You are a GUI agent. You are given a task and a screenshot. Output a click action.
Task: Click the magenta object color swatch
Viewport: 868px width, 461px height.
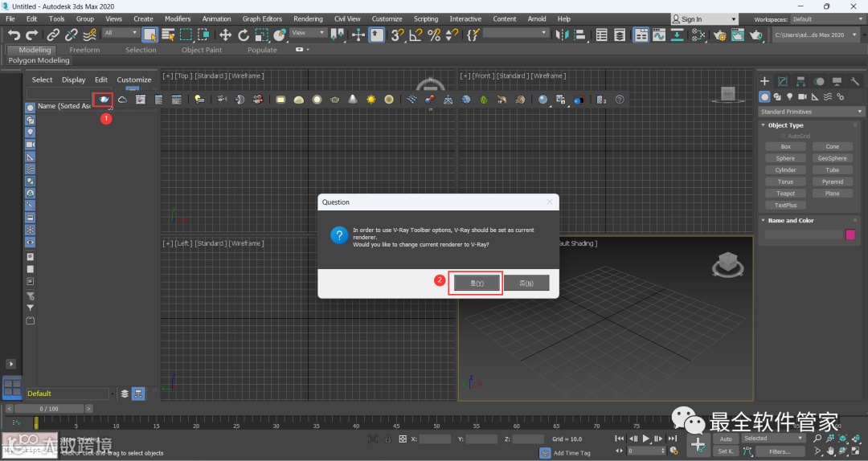tap(850, 235)
